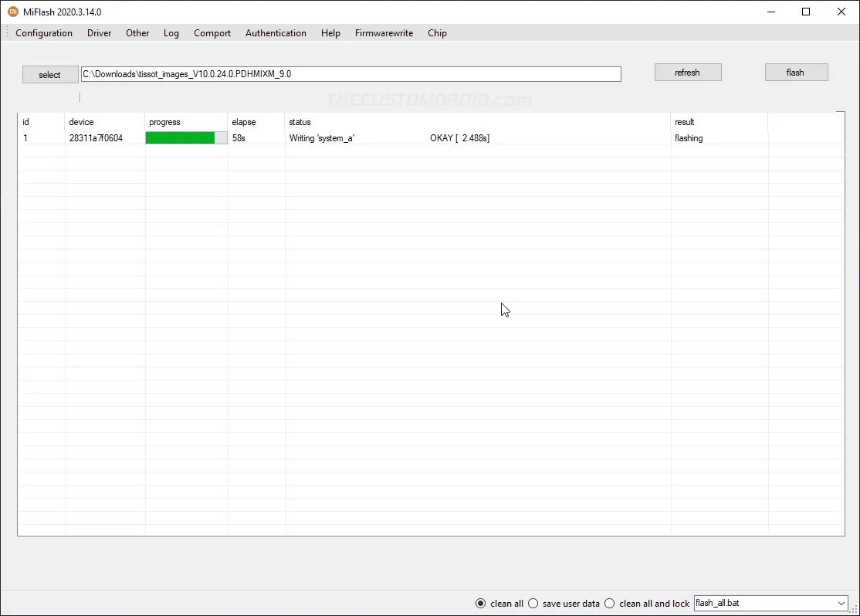The height and width of the screenshot is (616, 860).
Task: Click the "status" column header
Action: click(x=300, y=122)
